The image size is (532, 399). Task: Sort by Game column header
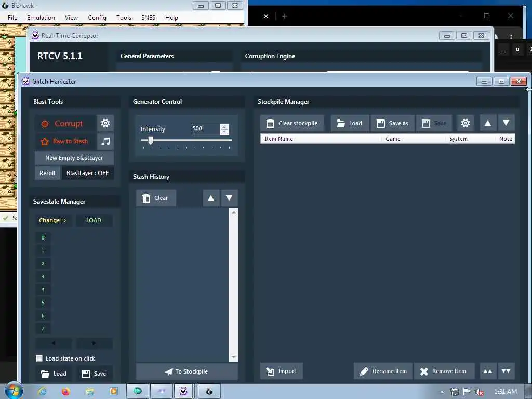coord(414,139)
